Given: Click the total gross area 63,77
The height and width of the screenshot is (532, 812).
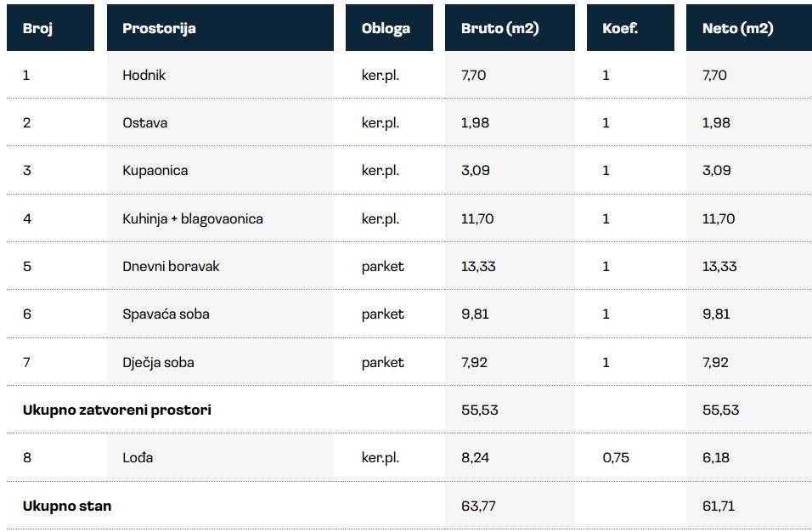Looking at the screenshot, I should pyautogui.click(x=479, y=506).
